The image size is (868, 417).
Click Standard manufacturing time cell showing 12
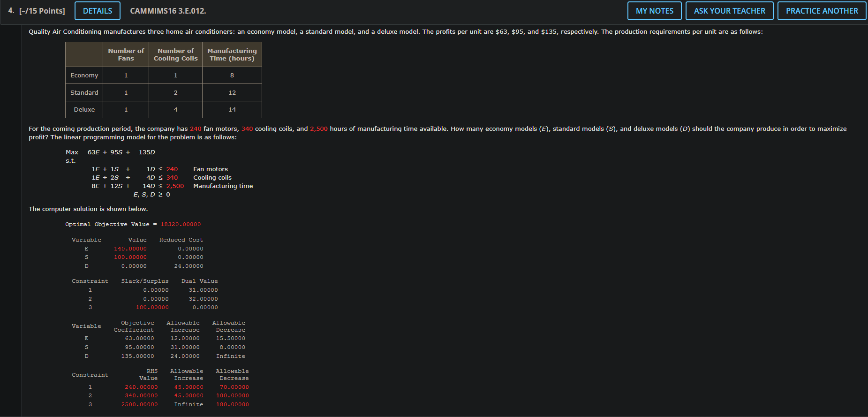(x=232, y=92)
